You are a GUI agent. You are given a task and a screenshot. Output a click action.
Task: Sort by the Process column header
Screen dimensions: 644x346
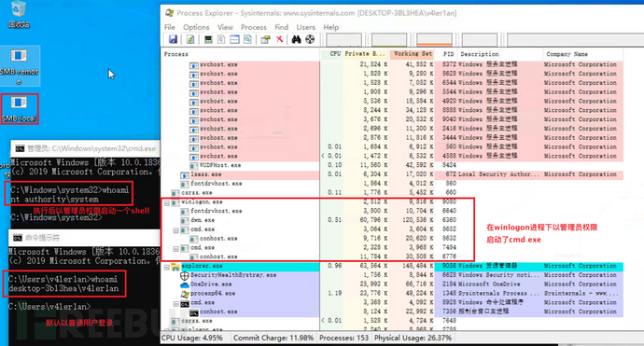click(x=241, y=54)
